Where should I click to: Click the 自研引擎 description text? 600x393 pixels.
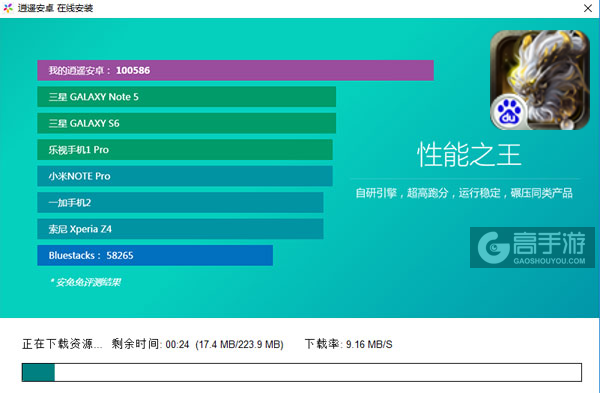(x=464, y=193)
